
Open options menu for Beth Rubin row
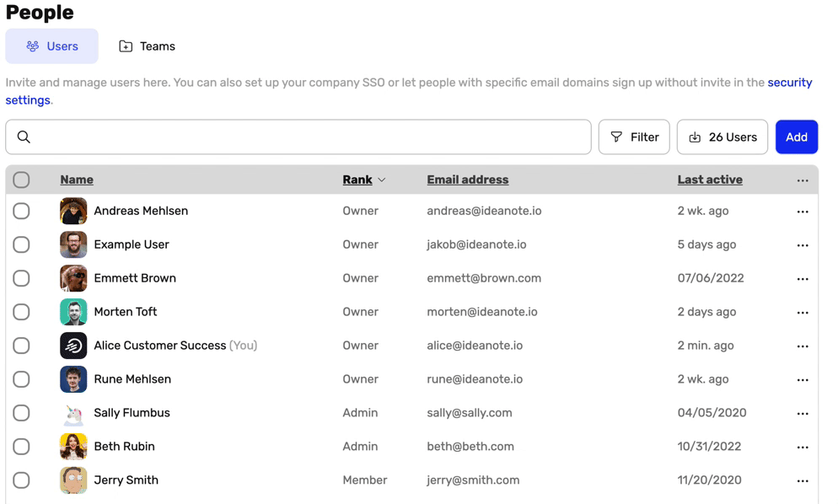[803, 448]
